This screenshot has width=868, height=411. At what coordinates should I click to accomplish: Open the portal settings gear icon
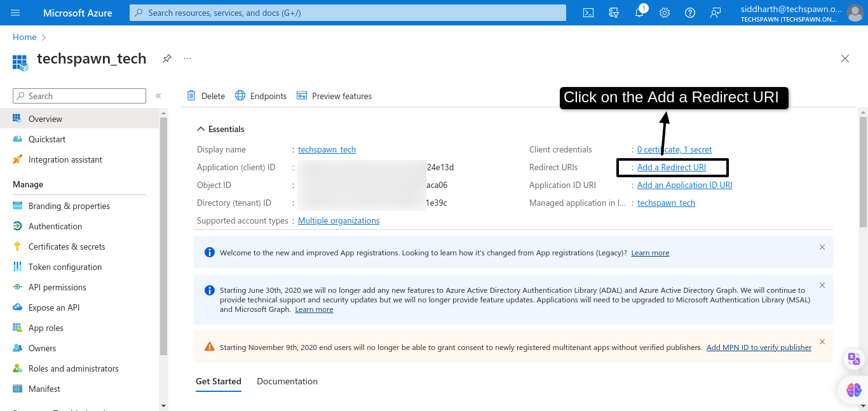pos(665,13)
